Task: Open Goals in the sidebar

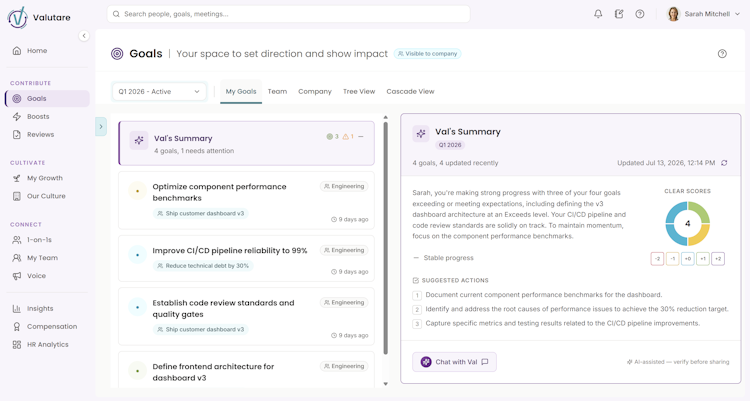Action: pos(47,99)
